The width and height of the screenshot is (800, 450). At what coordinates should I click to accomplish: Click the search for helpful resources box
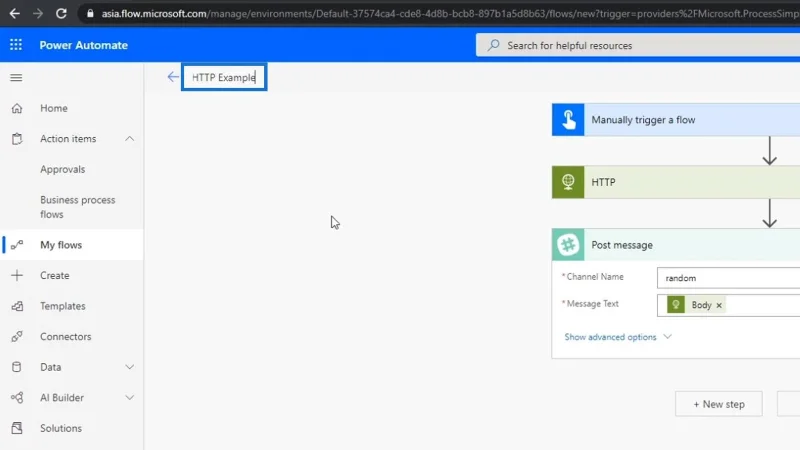[x=638, y=45]
